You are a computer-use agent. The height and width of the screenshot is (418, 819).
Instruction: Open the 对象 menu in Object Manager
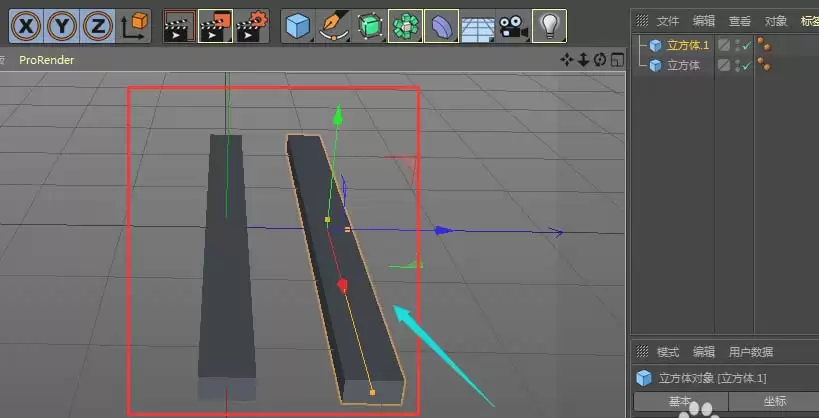pyautogui.click(x=776, y=21)
